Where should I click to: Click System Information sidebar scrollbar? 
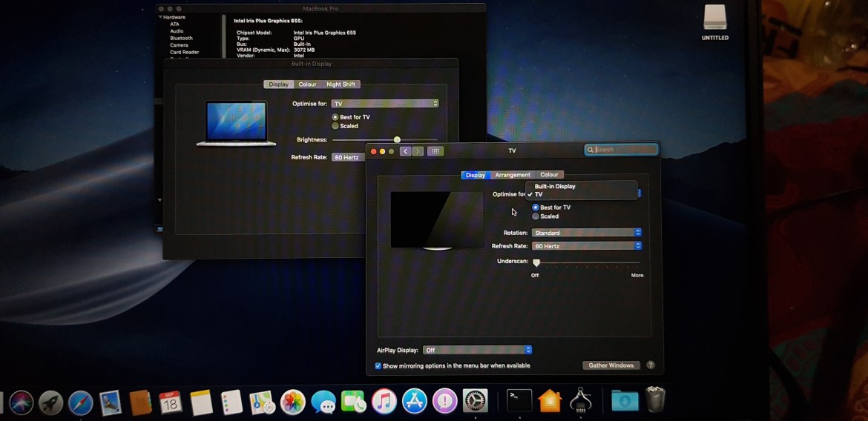click(x=223, y=36)
